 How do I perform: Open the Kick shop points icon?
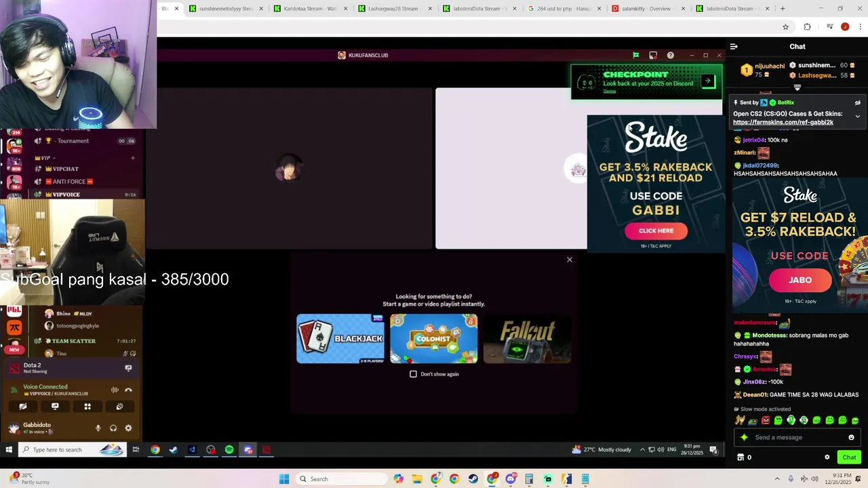coord(741,457)
